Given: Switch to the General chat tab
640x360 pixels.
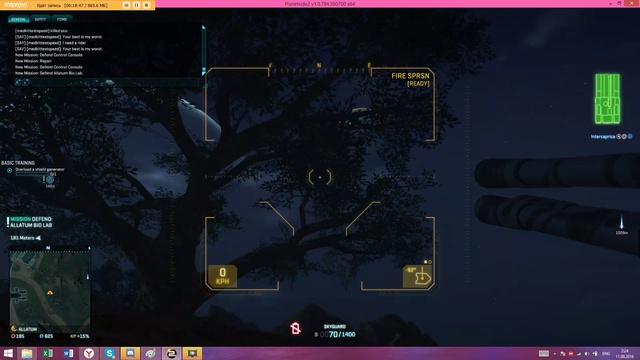Looking at the screenshot, I should [18, 19].
